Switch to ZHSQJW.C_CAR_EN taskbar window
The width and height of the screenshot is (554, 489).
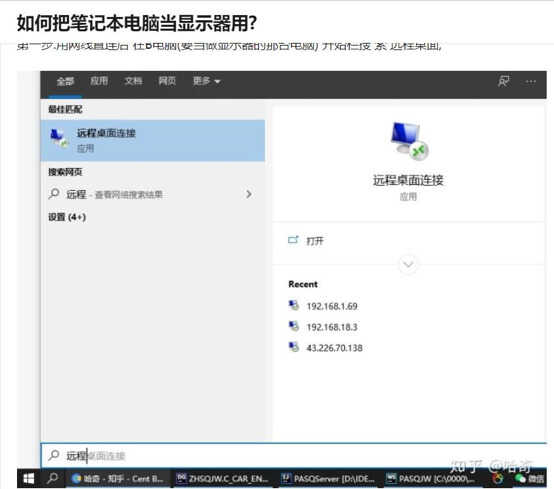tap(223, 479)
